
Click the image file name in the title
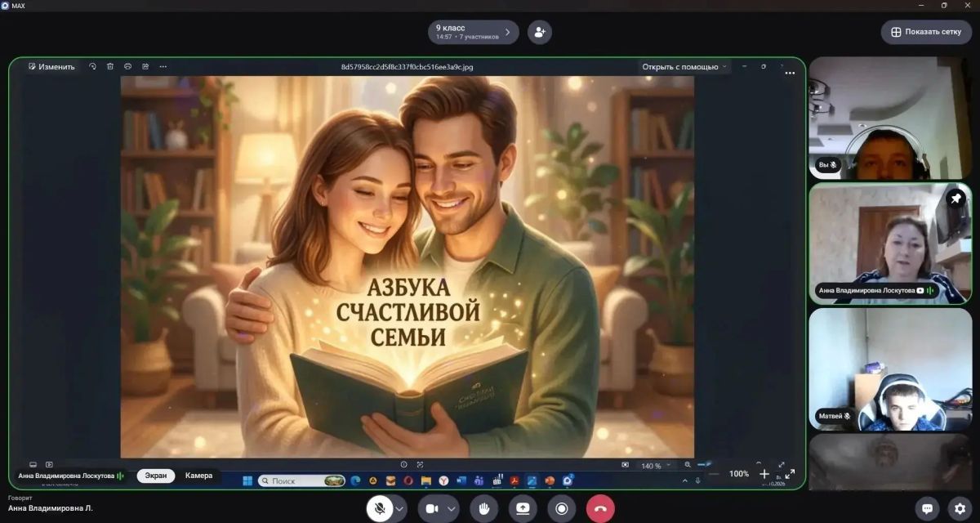tap(407, 67)
